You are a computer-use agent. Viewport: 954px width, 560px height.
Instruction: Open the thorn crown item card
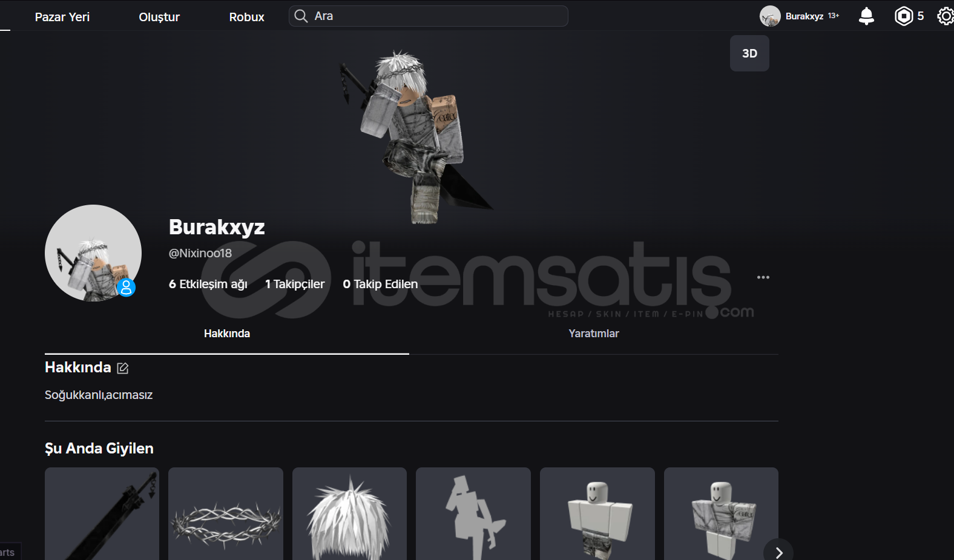point(226,513)
